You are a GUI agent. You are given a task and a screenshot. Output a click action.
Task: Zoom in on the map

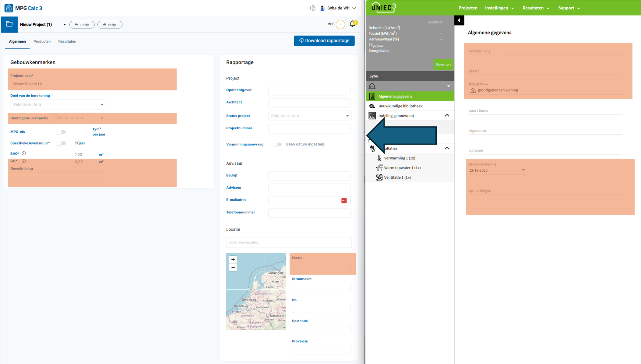coord(233,260)
